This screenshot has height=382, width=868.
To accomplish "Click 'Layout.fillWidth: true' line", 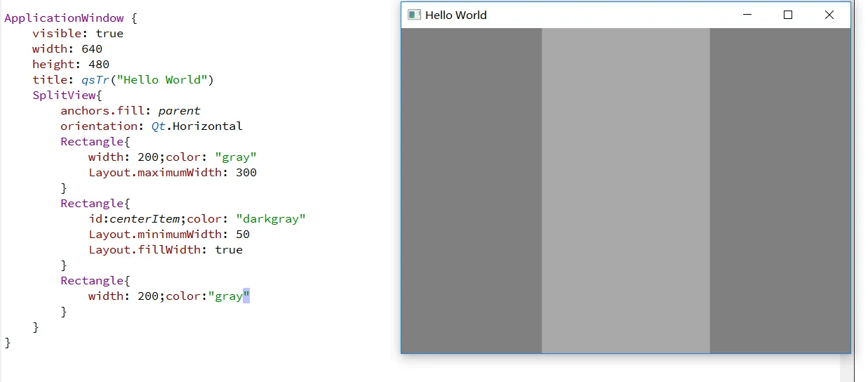I will tap(166, 250).
